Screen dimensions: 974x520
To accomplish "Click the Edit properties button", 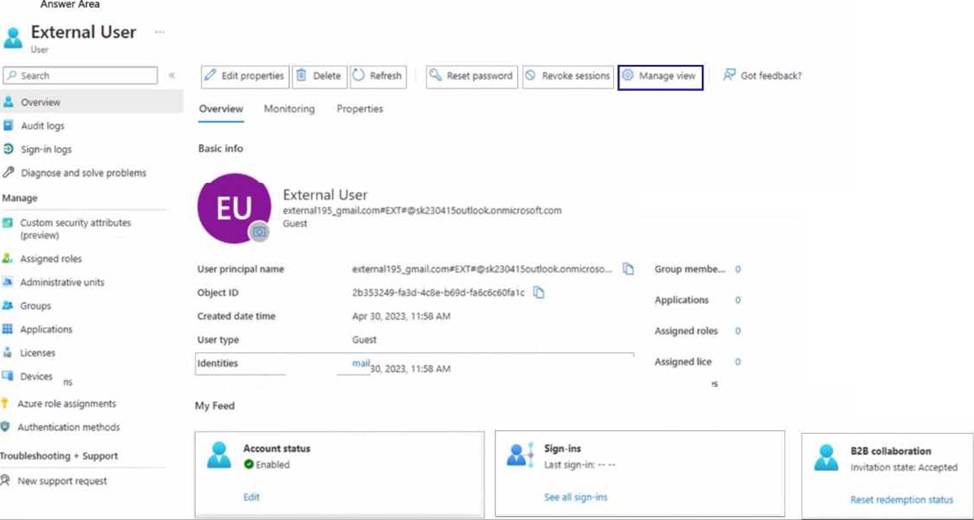I will [245, 76].
